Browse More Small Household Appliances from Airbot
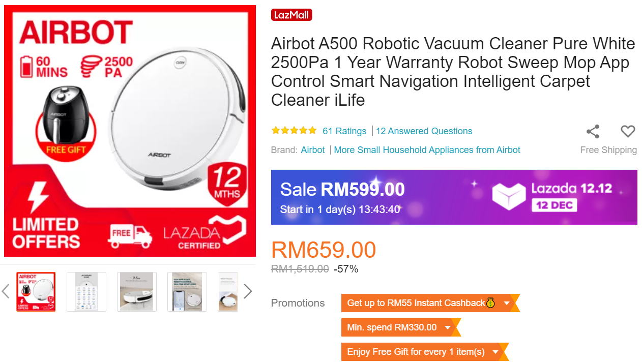 [x=427, y=150]
